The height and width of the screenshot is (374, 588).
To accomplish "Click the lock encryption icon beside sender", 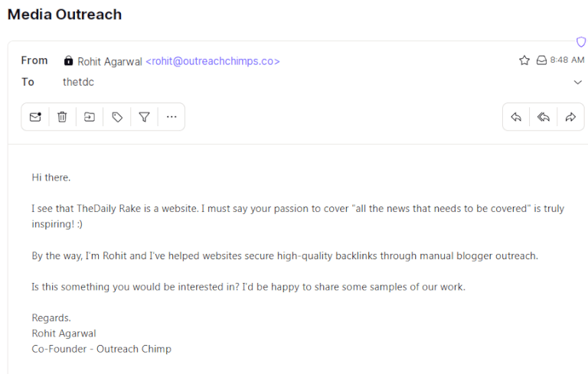I will [68, 60].
